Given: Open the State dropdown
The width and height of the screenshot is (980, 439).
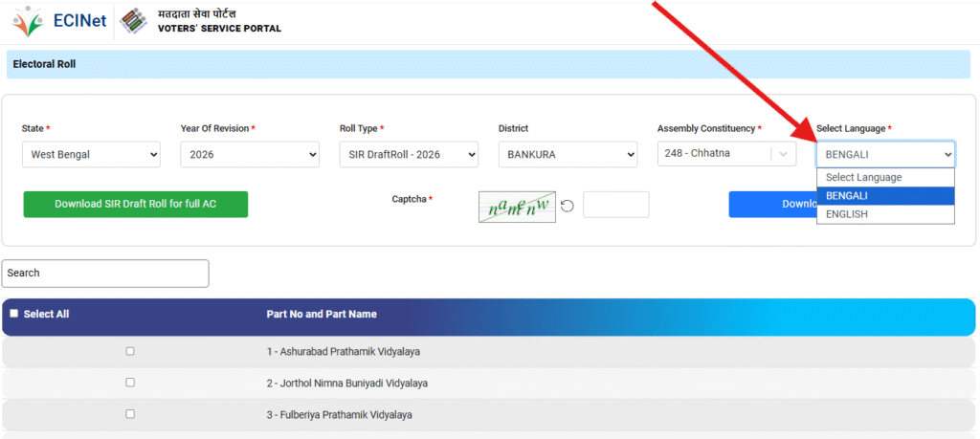Looking at the screenshot, I should (x=91, y=154).
